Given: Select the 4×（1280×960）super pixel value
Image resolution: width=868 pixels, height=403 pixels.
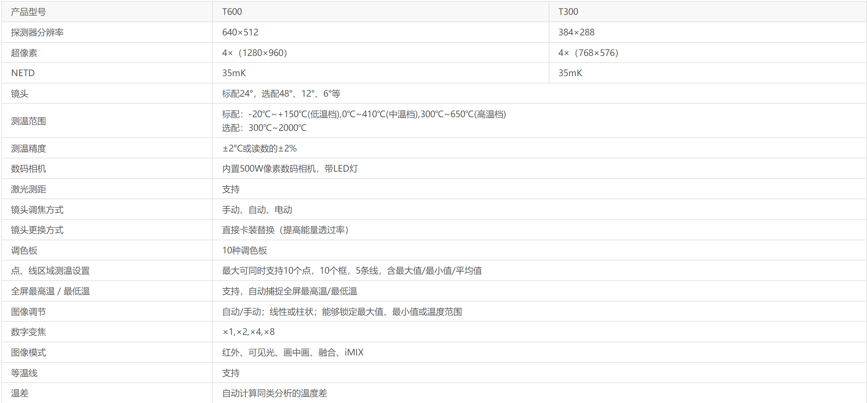Looking at the screenshot, I should point(254,53).
